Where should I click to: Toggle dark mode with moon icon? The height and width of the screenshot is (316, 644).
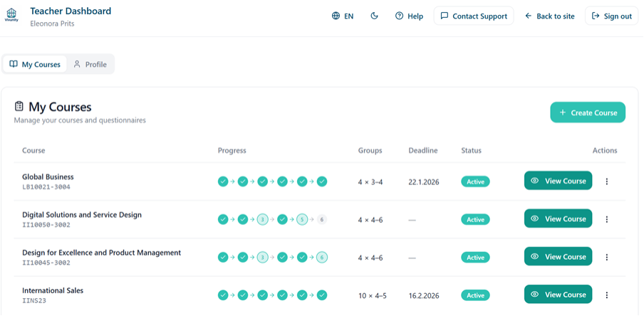point(374,16)
